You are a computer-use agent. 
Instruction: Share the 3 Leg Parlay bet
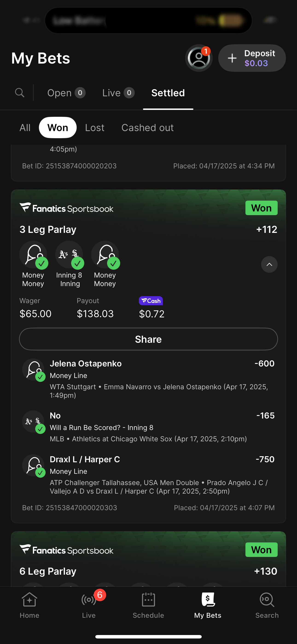pyautogui.click(x=148, y=339)
